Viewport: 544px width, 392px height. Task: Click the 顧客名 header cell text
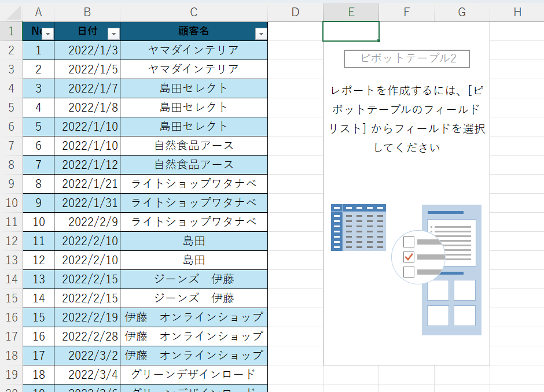pos(193,31)
